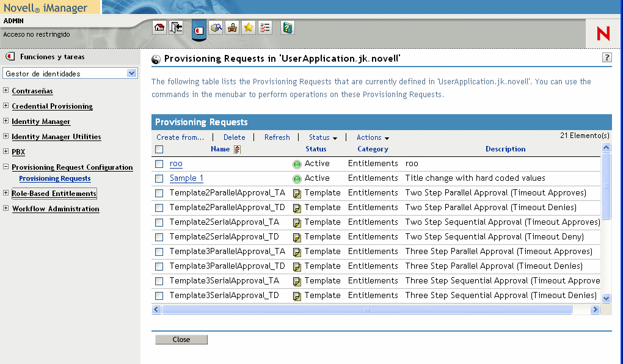Sort by the Category column header
Image resolution: width=623 pixels, height=364 pixels.
373,149
